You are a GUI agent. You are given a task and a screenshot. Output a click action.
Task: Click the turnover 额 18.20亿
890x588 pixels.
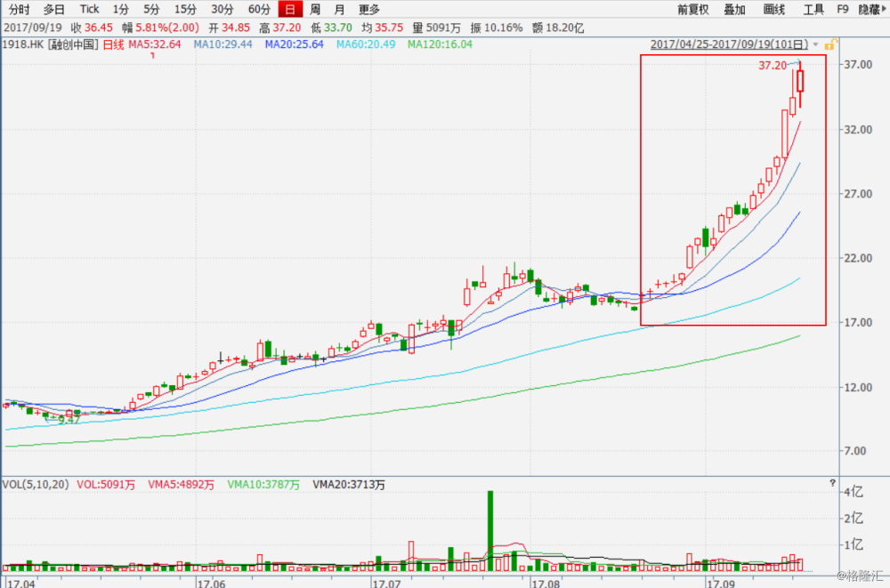pyautogui.click(x=557, y=28)
